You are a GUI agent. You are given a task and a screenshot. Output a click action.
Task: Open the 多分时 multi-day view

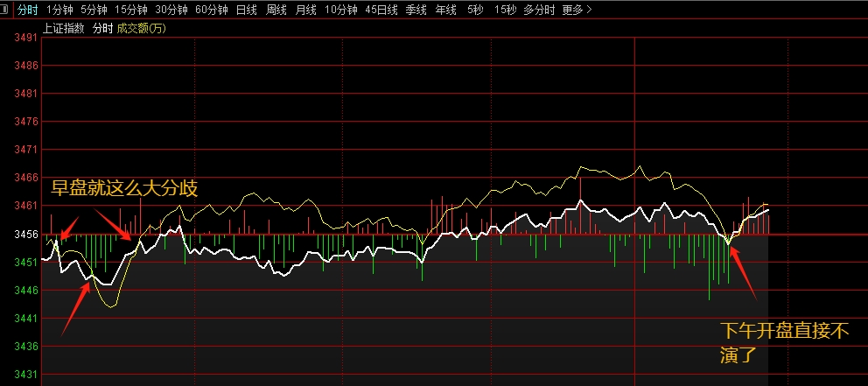539,10
